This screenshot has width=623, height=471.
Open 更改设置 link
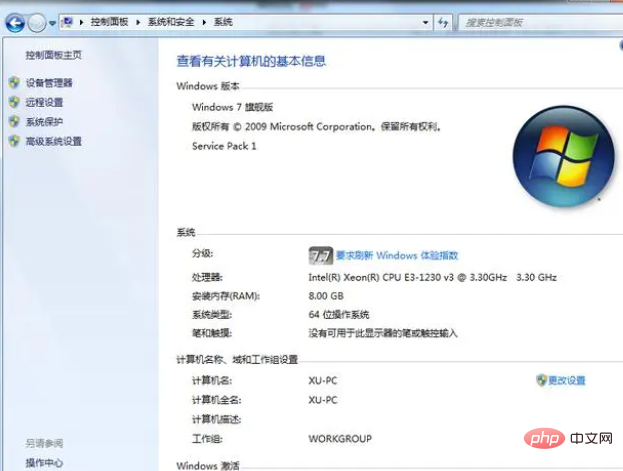click(x=567, y=380)
